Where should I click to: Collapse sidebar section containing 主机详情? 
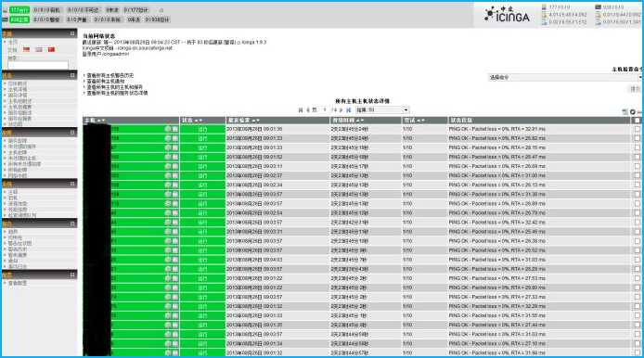(72, 75)
